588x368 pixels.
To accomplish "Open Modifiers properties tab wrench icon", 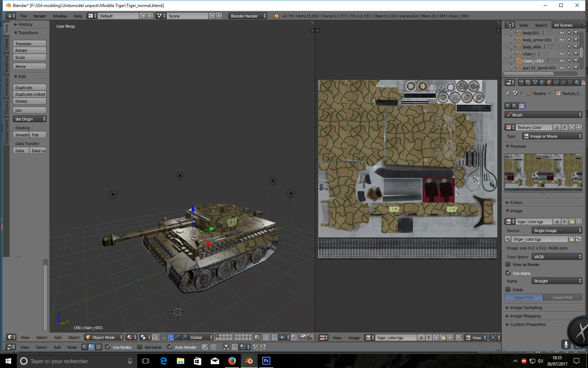I will point(563,82).
